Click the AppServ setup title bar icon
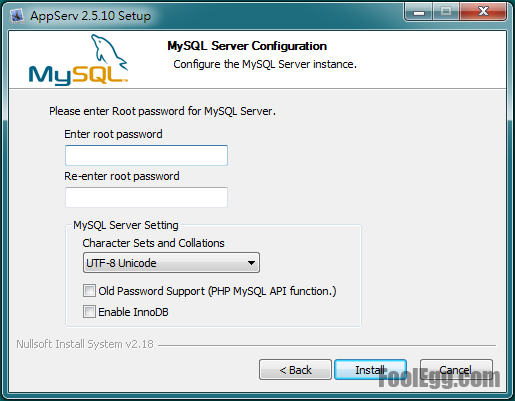 (x=16, y=16)
